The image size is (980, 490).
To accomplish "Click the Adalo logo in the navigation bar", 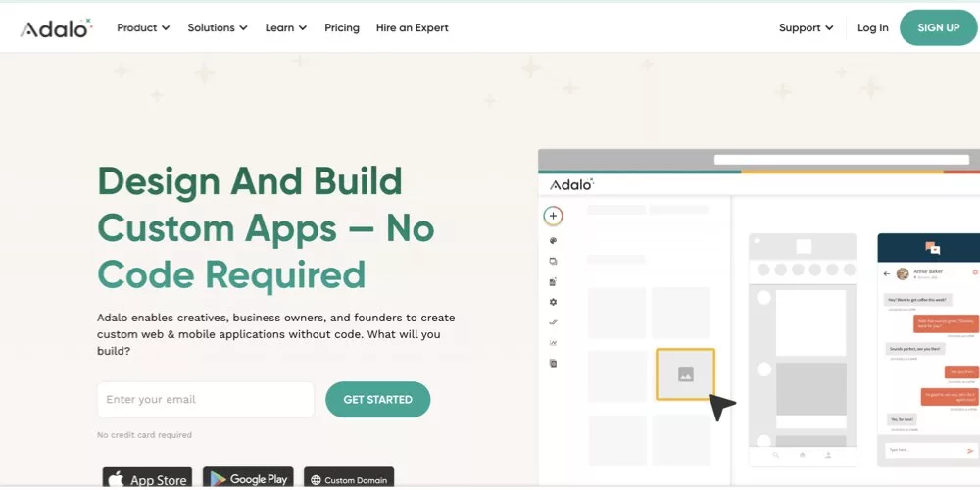I will point(56,28).
